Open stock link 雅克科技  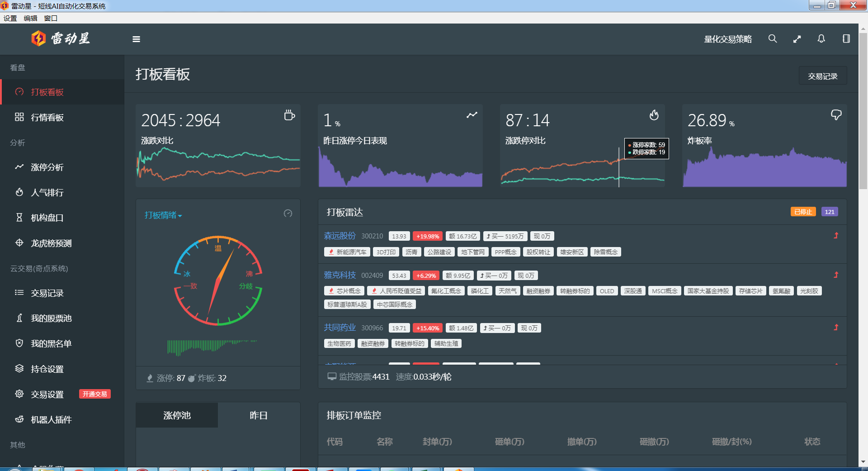coord(340,275)
